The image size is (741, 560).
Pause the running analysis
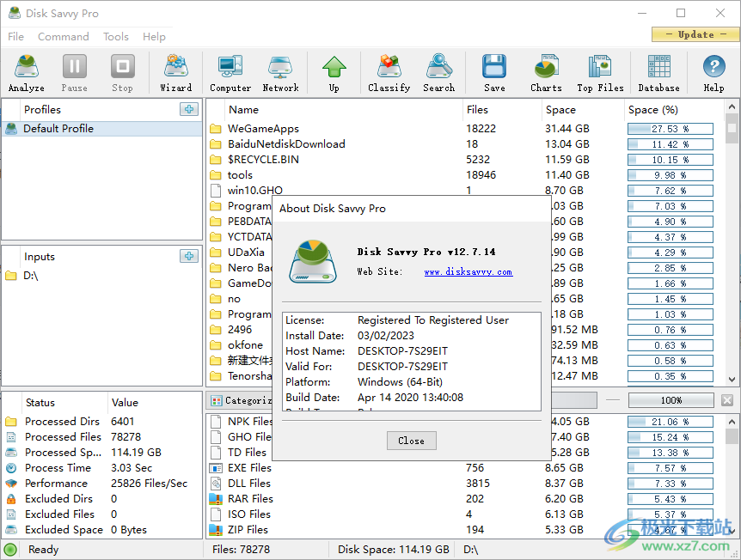coord(74,73)
